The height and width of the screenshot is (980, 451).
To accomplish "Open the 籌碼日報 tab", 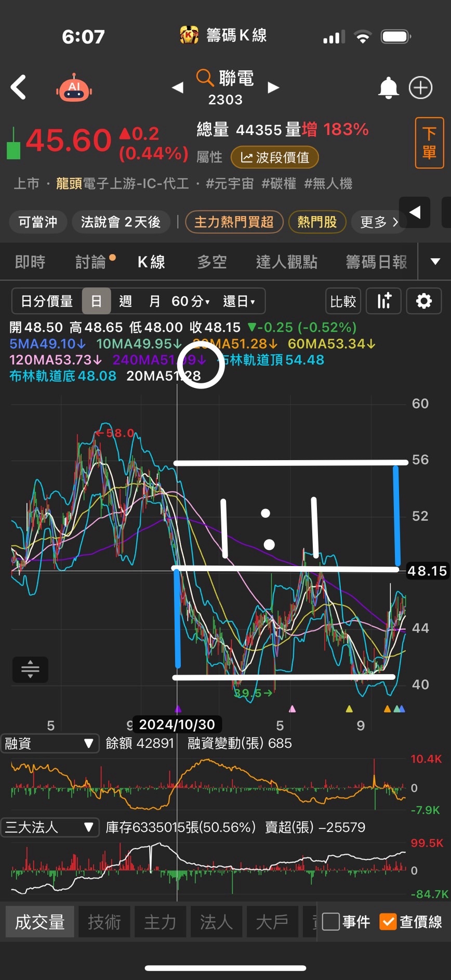I will (376, 262).
